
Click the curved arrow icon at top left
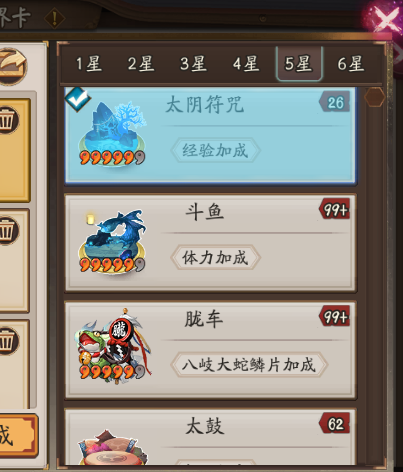click(x=12, y=66)
